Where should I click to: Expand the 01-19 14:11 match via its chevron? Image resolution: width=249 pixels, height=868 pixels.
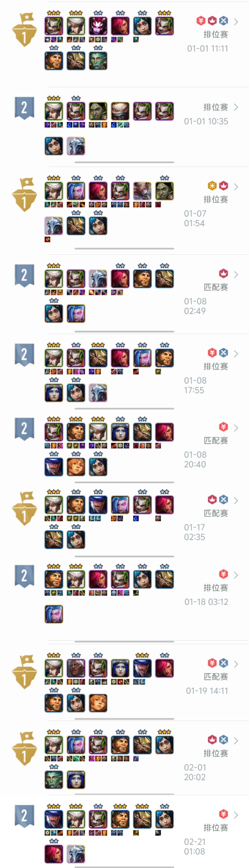tap(236, 664)
